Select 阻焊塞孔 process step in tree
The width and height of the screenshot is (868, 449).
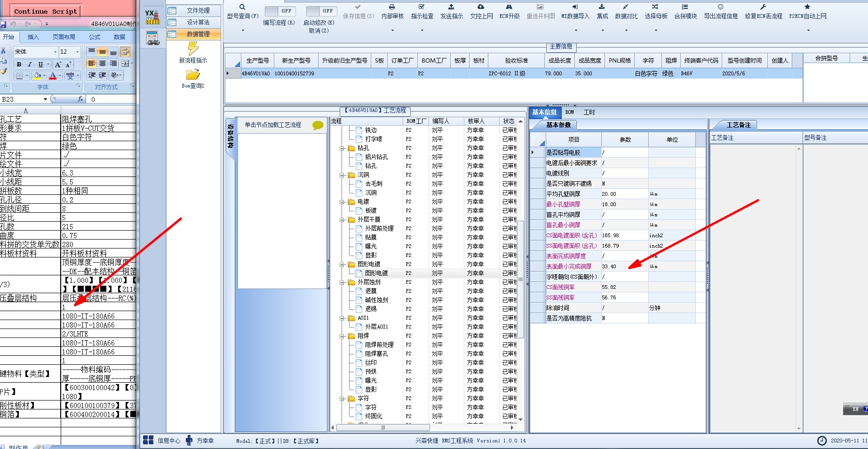[376, 353]
